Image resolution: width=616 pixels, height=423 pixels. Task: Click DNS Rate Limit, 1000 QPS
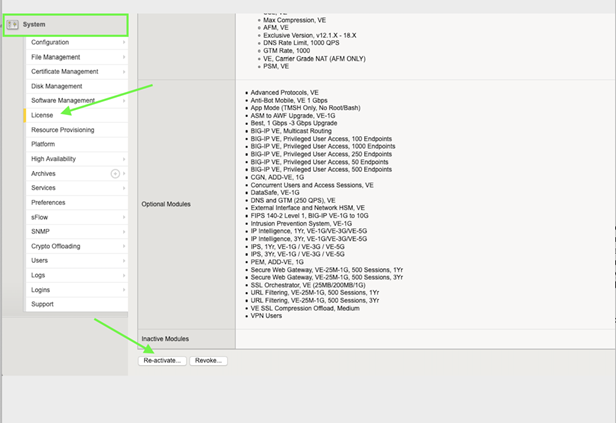[x=301, y=43]
